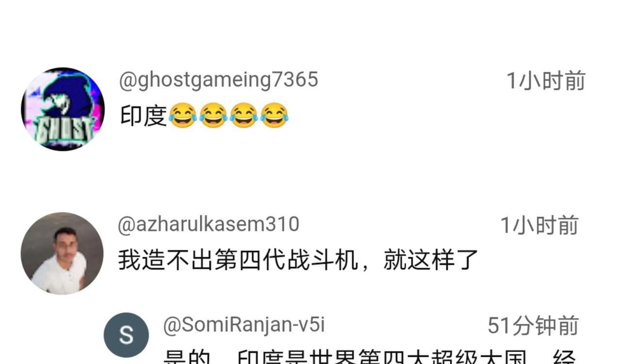Viewport: 621px width, 364px height.
Task: Open @azharulkasem310 channel link
Action: (x=209, y=224)
